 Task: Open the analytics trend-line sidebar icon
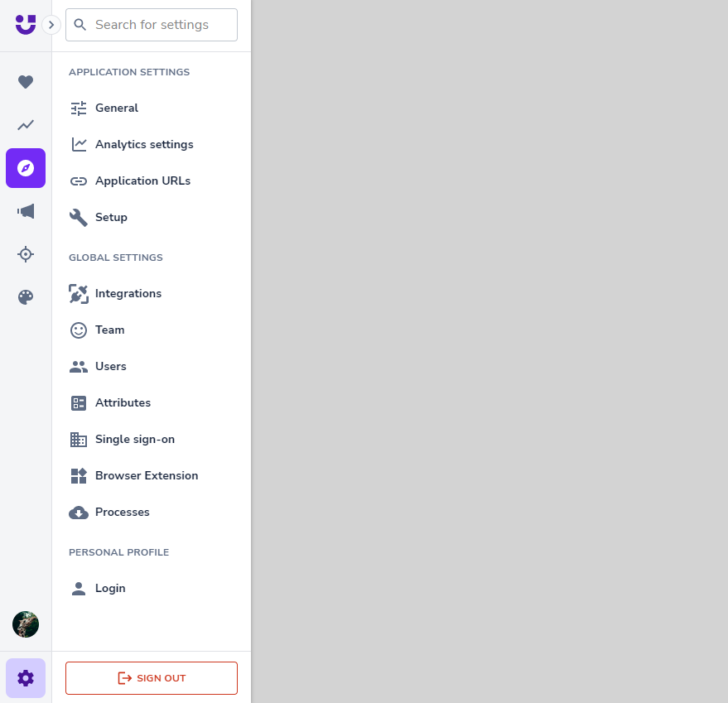tap(26, 125)
